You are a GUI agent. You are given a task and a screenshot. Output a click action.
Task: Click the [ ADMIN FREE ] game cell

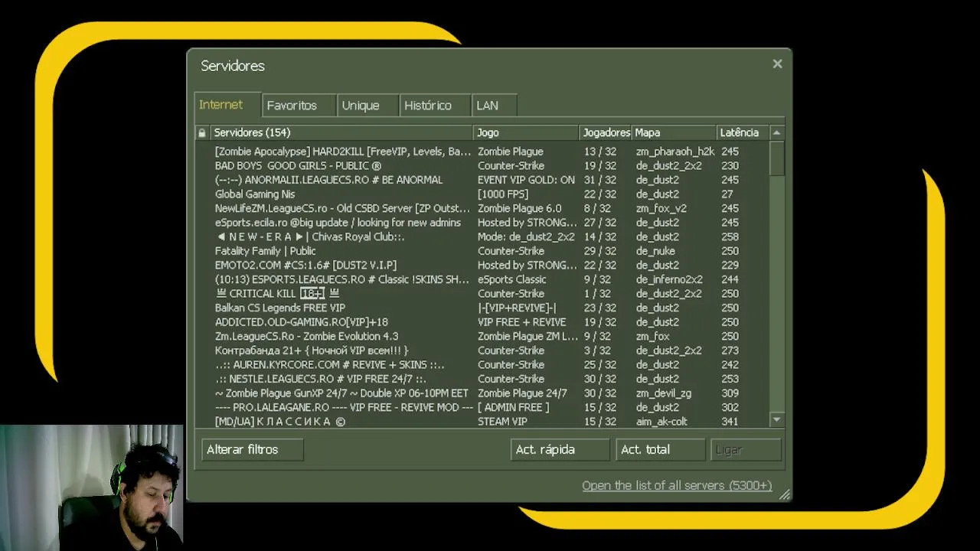coord(513,407)
